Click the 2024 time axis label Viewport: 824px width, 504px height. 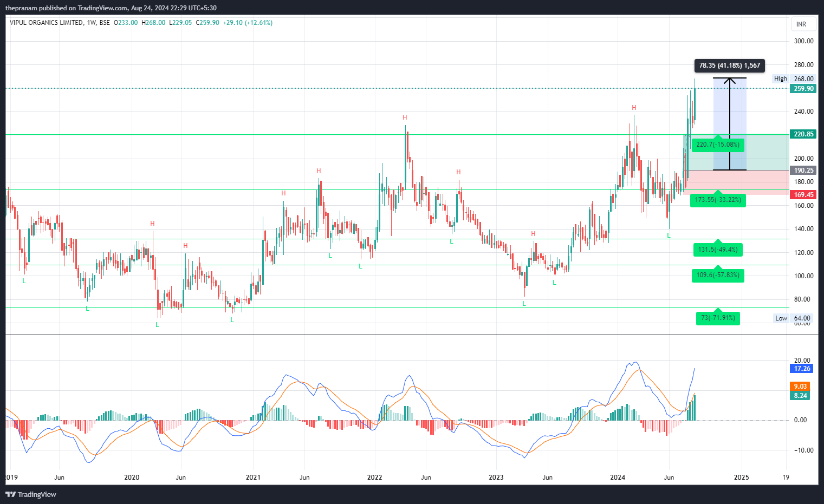click(618, 477)
